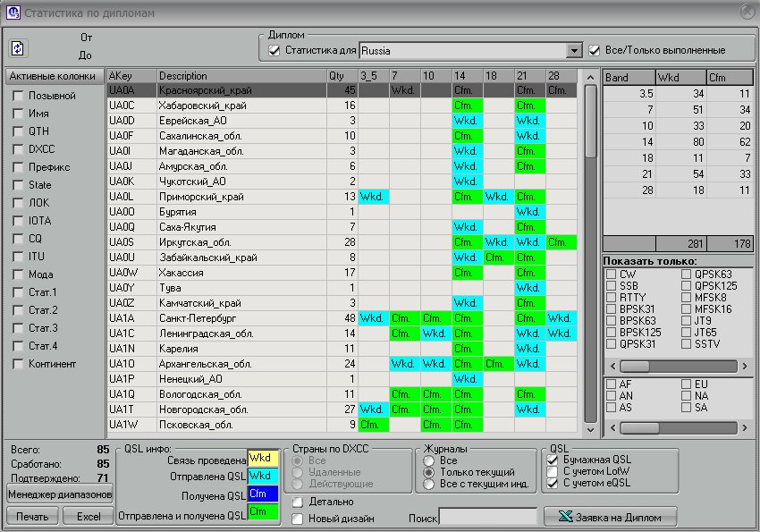Click the Excel export button
This screenshot has width=760, height=532.
(88, 517)
